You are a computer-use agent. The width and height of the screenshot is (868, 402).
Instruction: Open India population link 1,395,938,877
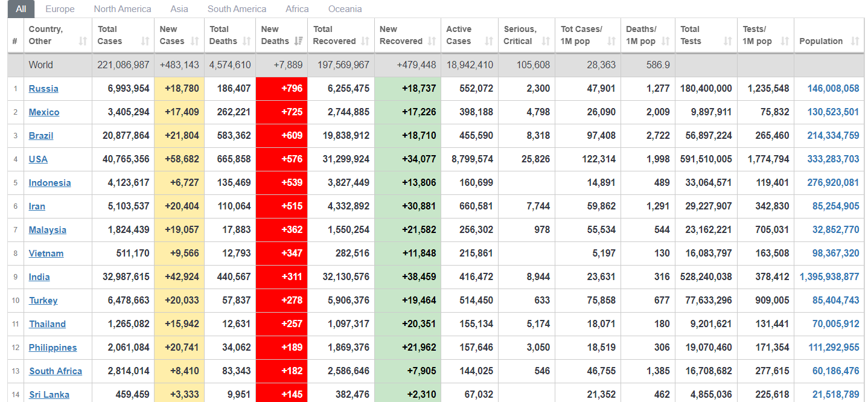pyautogui.click(x=829, y=277)
